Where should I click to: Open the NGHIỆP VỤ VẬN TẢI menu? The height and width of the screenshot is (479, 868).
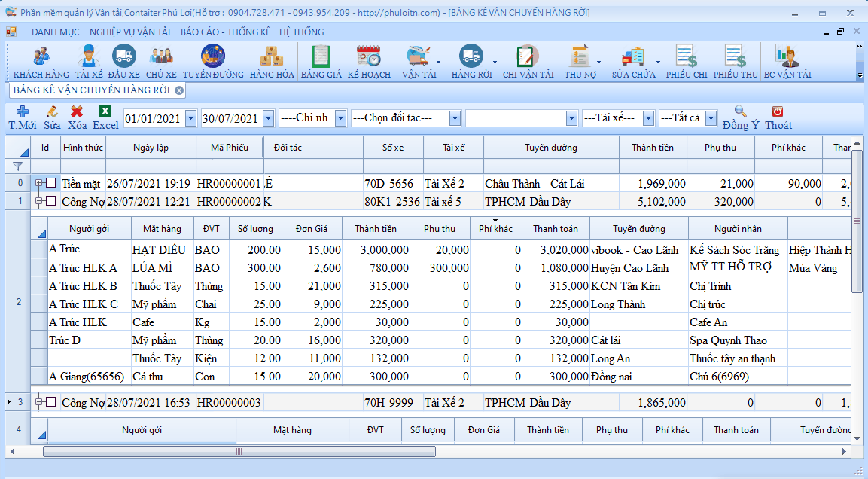tap(130, 32)
